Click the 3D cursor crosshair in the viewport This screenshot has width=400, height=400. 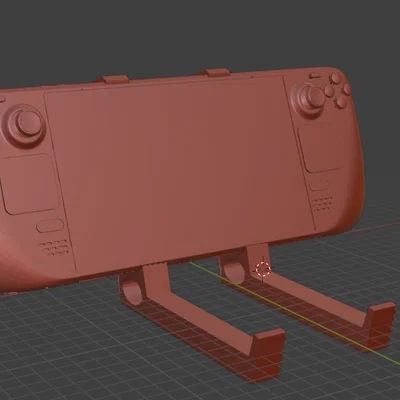(263, 269)
